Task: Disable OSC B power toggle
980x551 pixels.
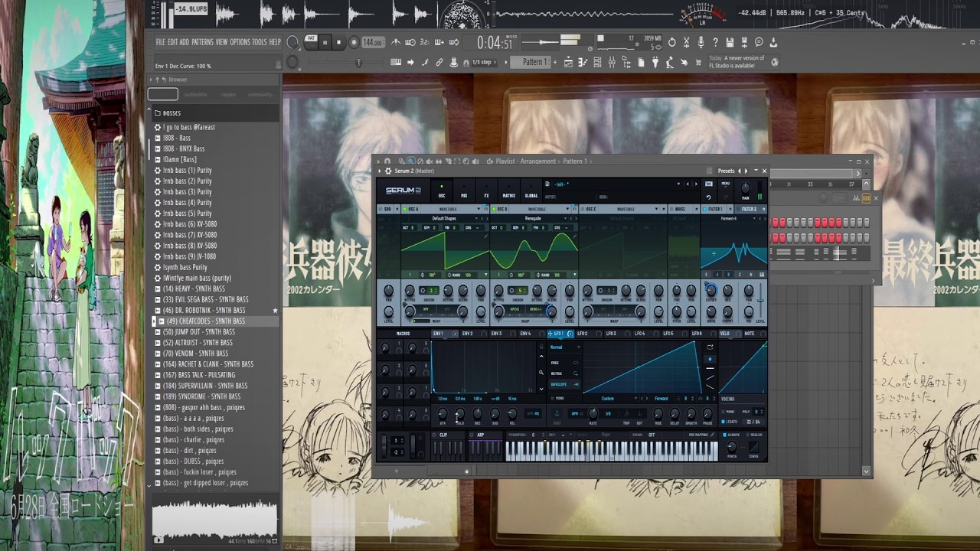Action: [493, 209]
